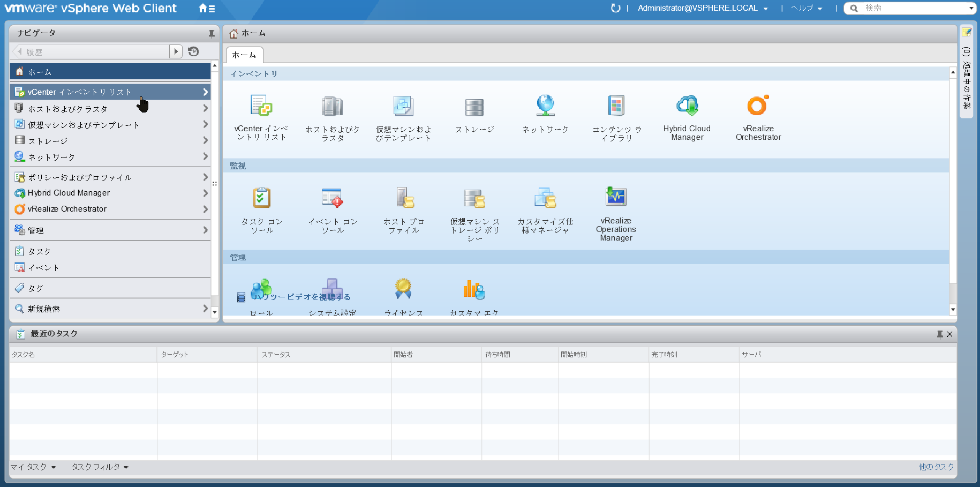Click the back history arrow in navigator
This screenshot has height=487, width=980.
(x=19, y=51)
